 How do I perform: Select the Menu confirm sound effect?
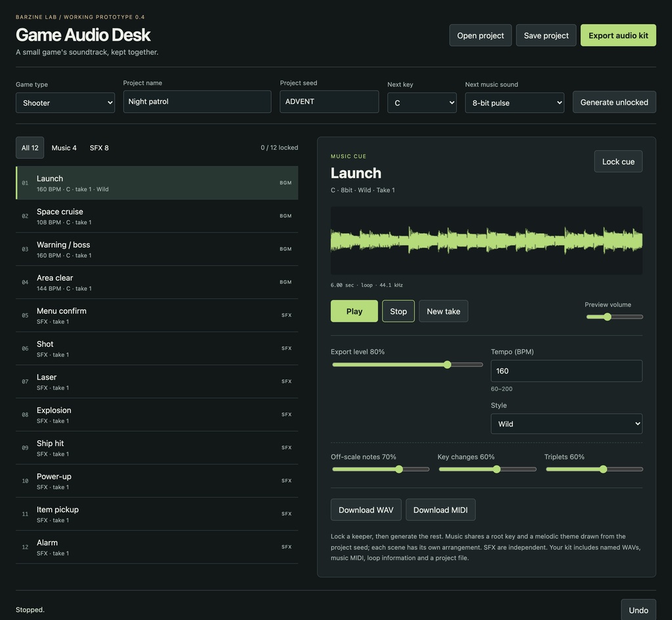pos(157,315)
